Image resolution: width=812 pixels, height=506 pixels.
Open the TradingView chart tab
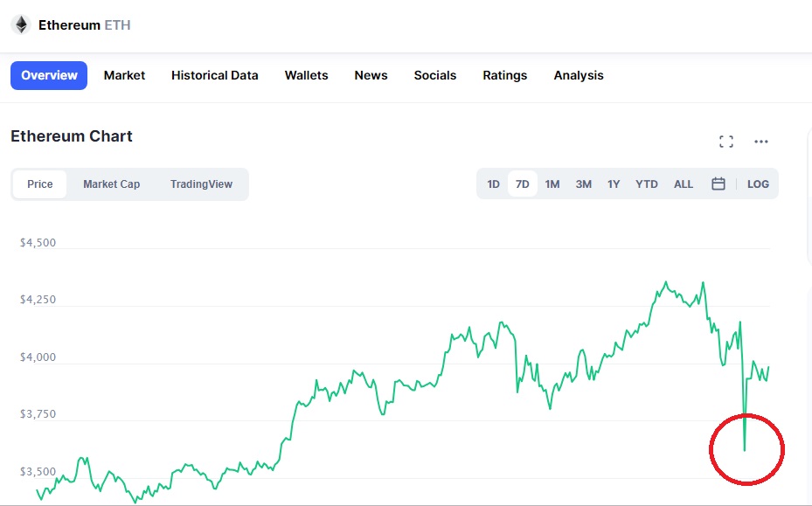coord(201,184)
